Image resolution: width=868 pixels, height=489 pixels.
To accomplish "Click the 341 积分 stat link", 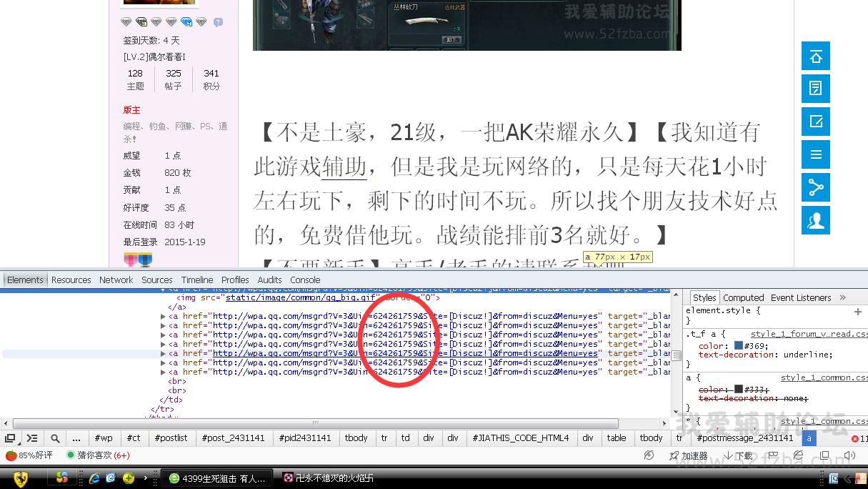I will pyautogui.click(x=211, y=79).
